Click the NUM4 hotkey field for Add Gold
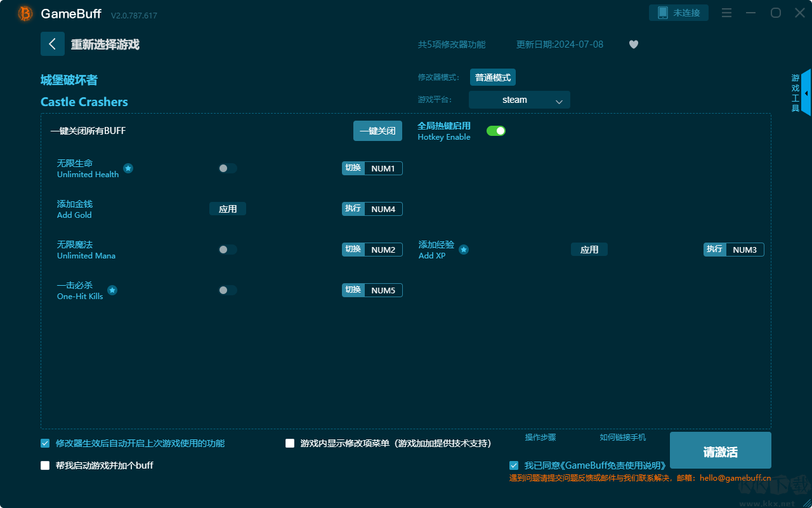 tap(383, 209)
